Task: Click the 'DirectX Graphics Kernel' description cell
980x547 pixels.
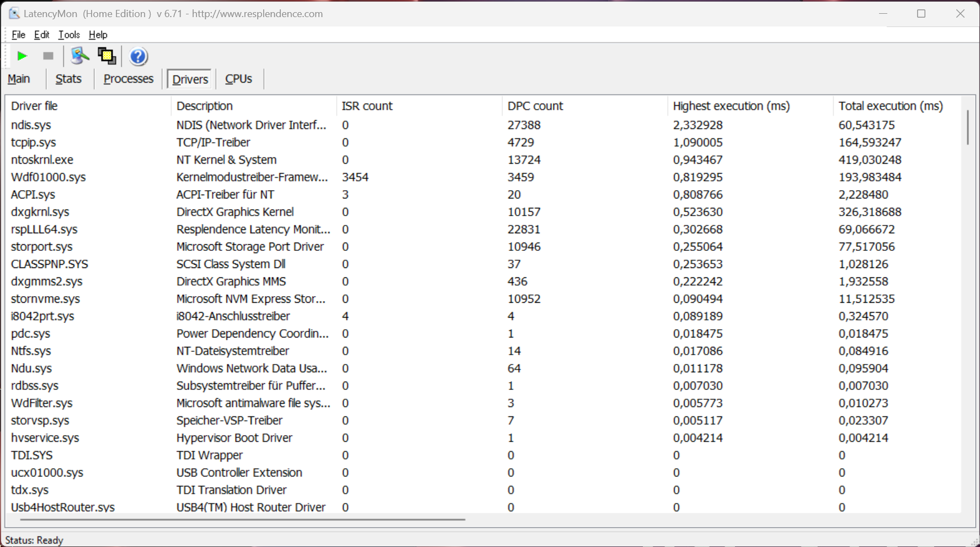Action: click(x=235, y=212)
